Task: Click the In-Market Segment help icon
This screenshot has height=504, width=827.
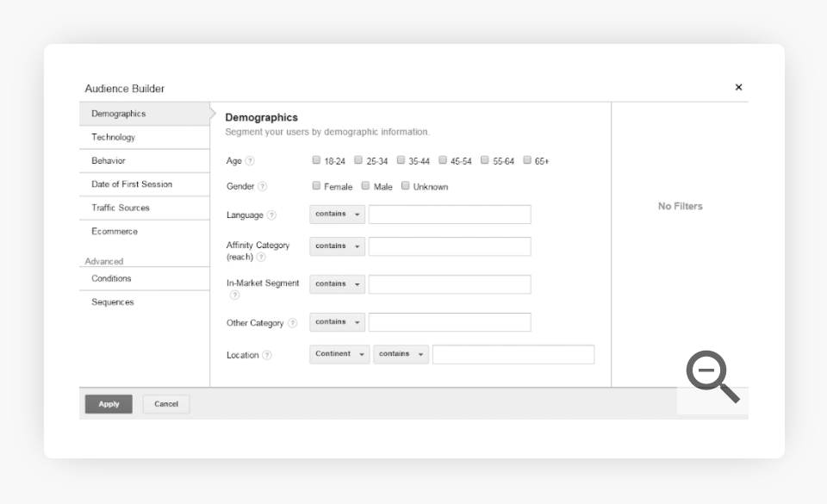Action: click(x=234, y=296)
